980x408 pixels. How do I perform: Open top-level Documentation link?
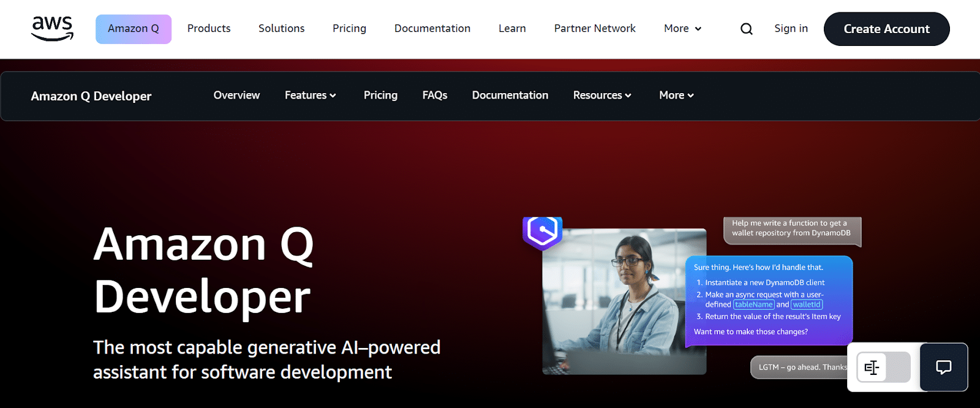click(432, 29)
